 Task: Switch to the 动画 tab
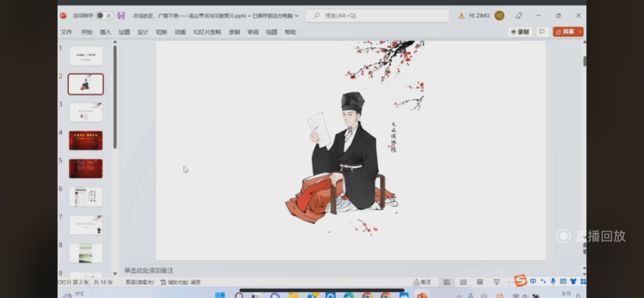180,32
